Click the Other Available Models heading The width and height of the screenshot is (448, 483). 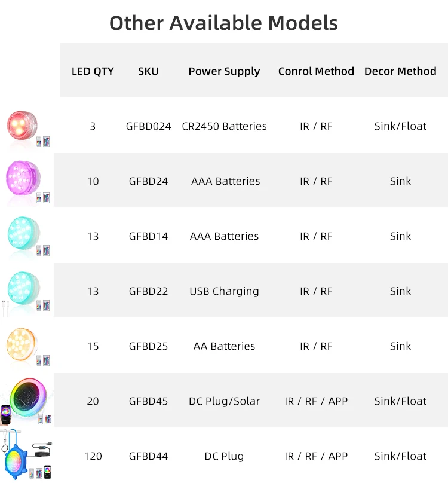pyautogui.click(x=223, y=23)
